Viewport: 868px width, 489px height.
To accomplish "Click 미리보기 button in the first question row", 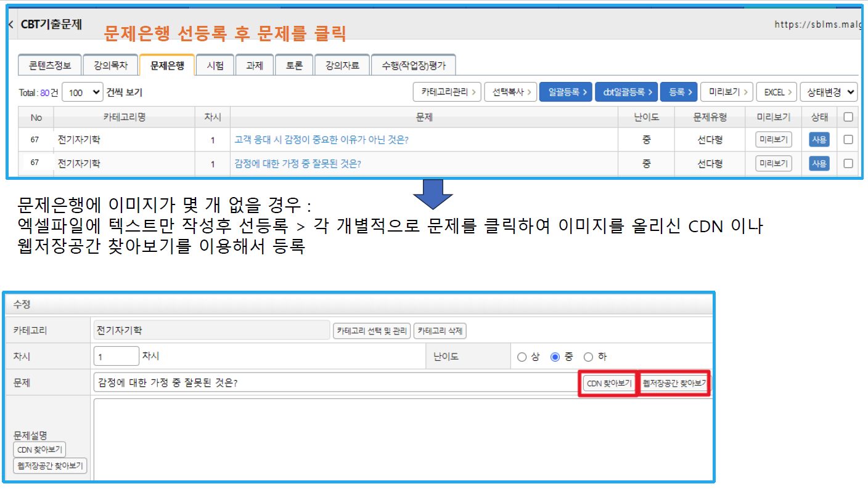I will pyautogui.click(x=773, y=140).
